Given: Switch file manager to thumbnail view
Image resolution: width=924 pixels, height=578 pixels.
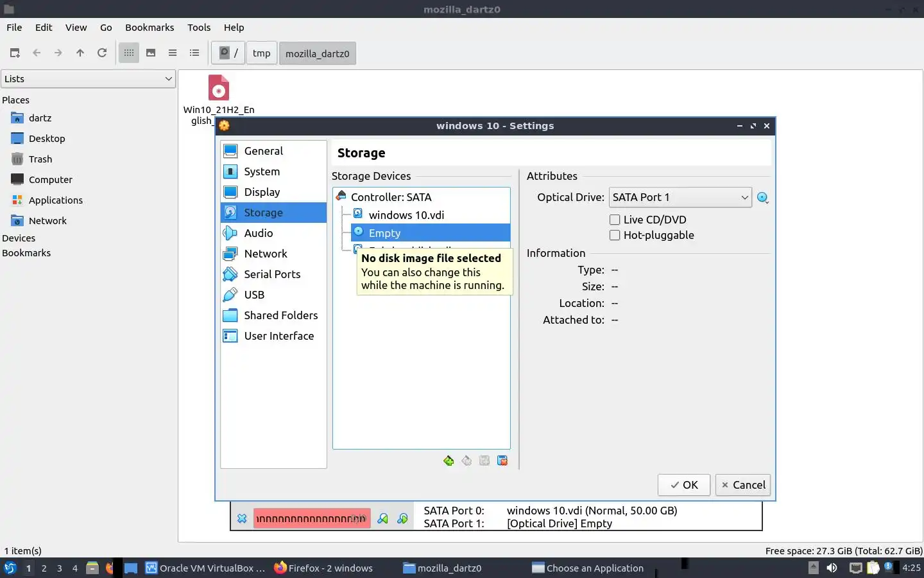Looking at the screenshot, I should point(151,53).
